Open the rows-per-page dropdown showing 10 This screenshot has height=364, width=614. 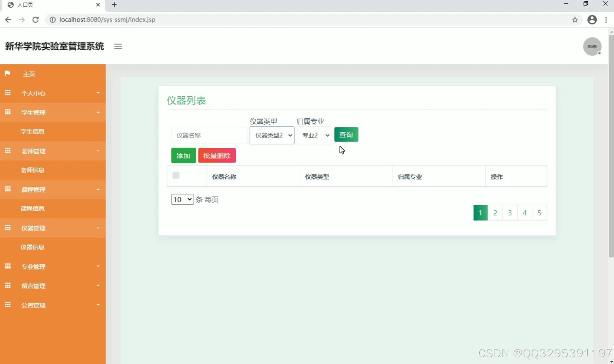click(182, 200)
